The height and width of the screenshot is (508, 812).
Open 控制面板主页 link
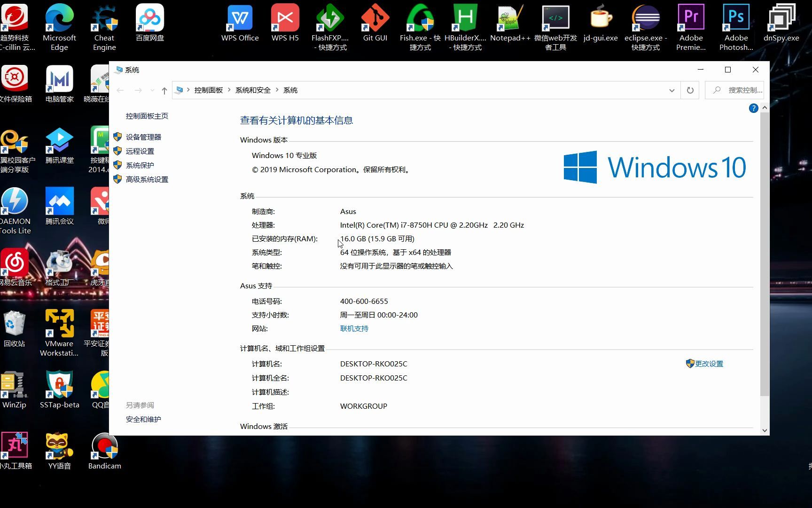pyautogui.click(x=147, y=116)
